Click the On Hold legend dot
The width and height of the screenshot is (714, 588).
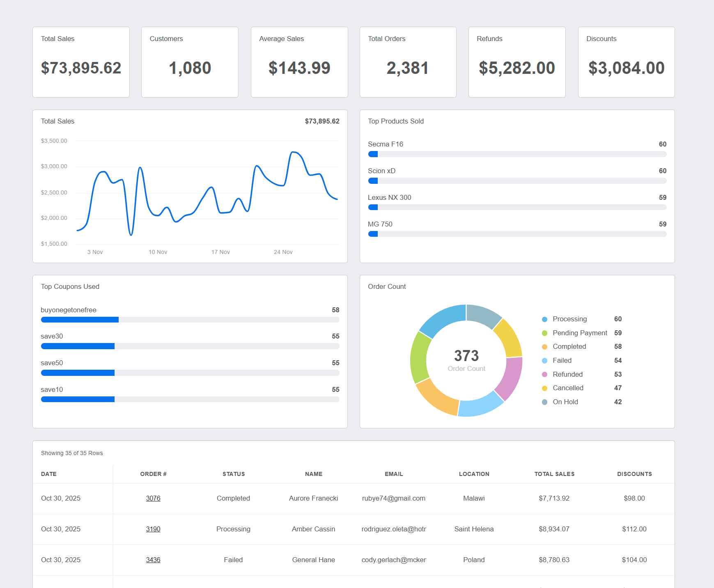pyautogui.click(x=544, y=402)
